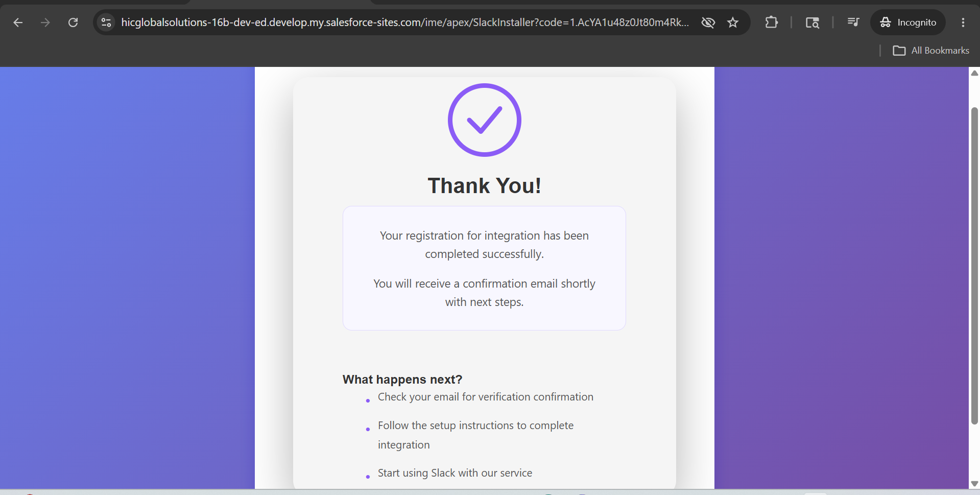Click the third-party cookies blocked eye icon
This screenshot has width=980, height=495.
708,22
